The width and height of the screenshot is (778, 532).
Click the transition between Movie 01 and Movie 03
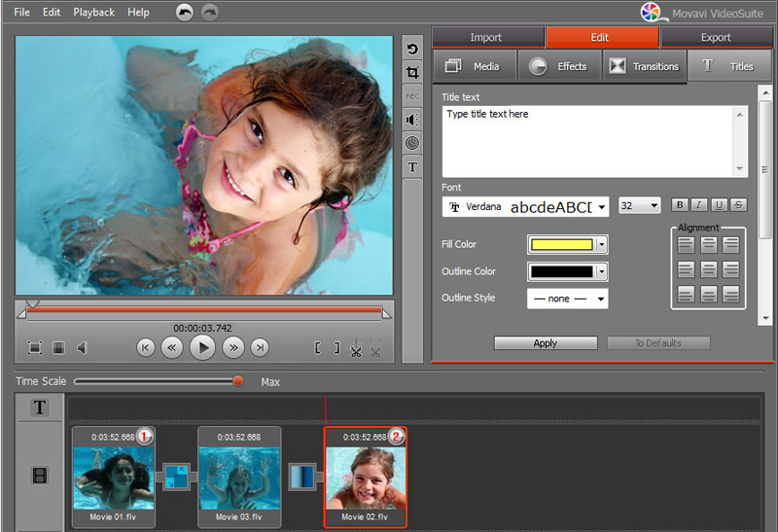point(176,476)
